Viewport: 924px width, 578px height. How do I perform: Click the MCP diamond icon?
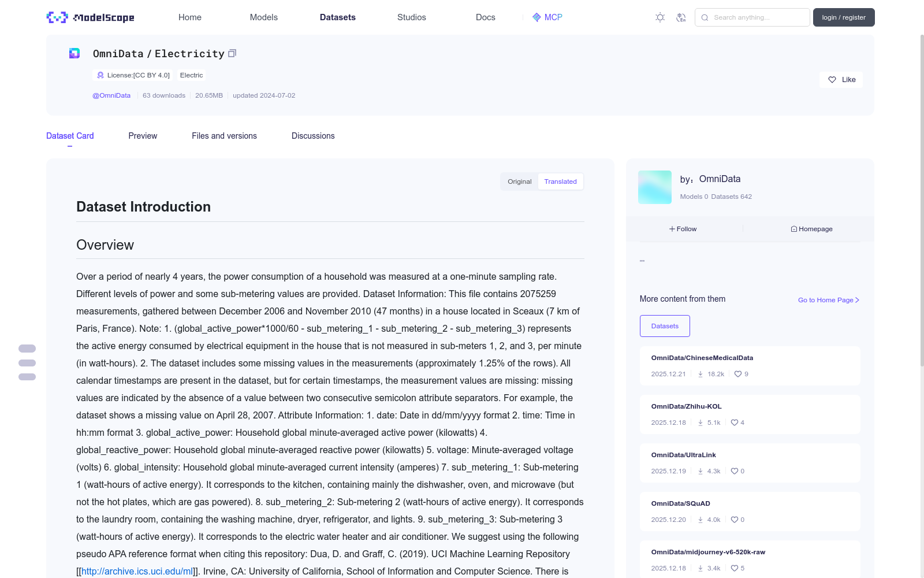click(x=536, y=17)
